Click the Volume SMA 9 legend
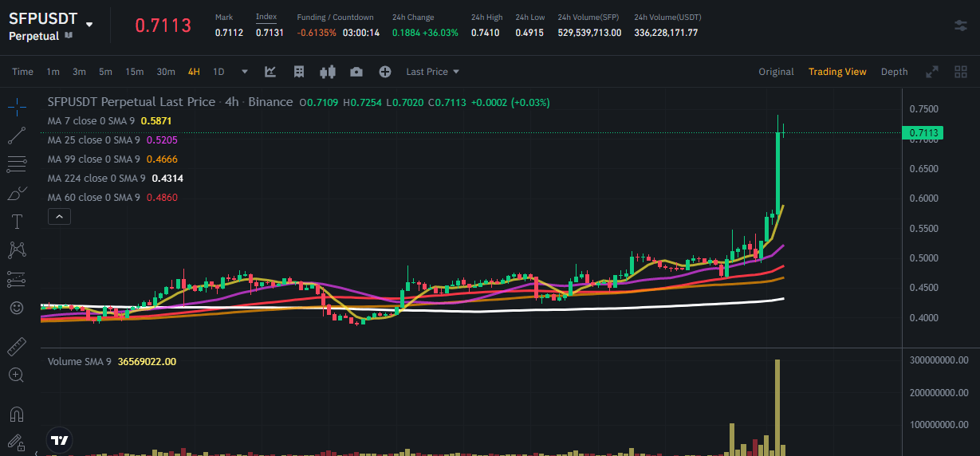Viewport: 980px width, 456px height. [x=112, y=361]
